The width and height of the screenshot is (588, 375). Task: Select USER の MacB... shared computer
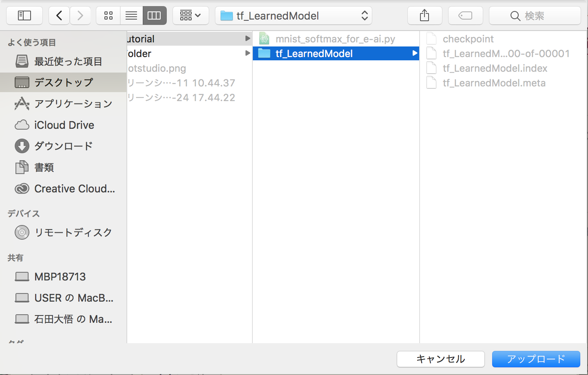(63, 298)
